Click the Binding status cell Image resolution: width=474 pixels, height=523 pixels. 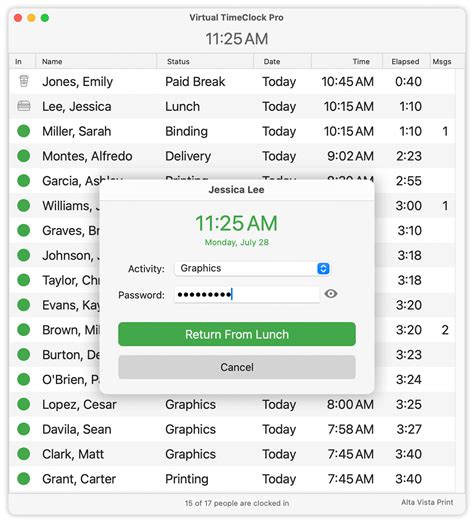tap(186, 131)
